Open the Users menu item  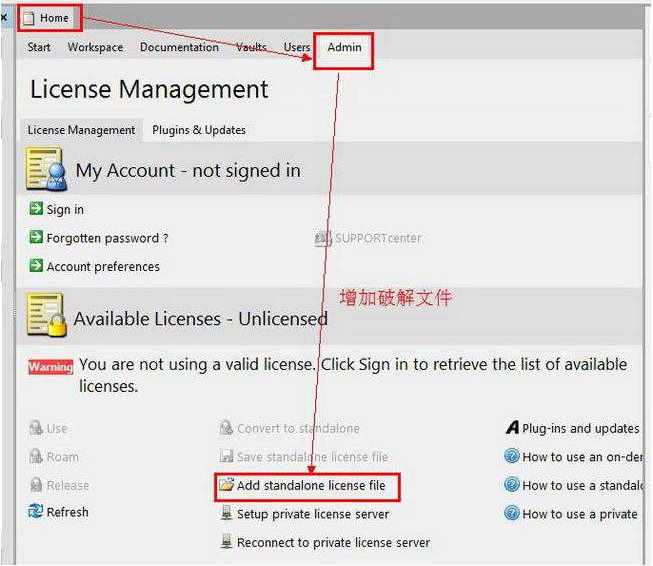(x=297, y=47)
